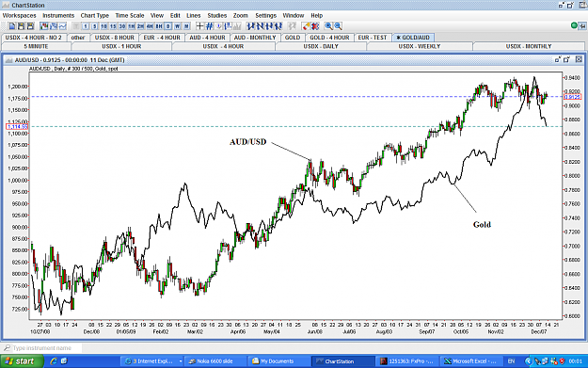Click the 0.9125 price marker on right axis
The height and width of the screenshot is (368, 588).
click(572, 97)
